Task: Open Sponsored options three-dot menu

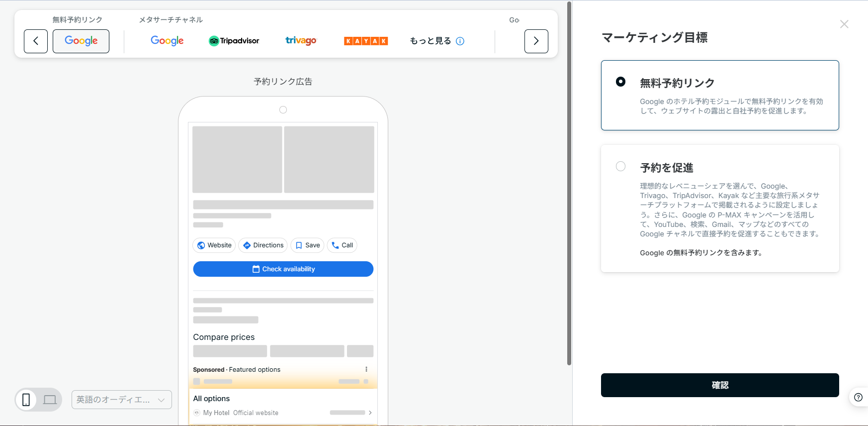Action: tap(366, 369)
